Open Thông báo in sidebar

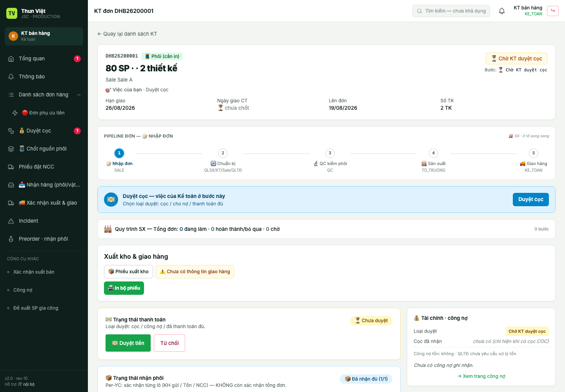pyautogui.click(x=44, y=77)
